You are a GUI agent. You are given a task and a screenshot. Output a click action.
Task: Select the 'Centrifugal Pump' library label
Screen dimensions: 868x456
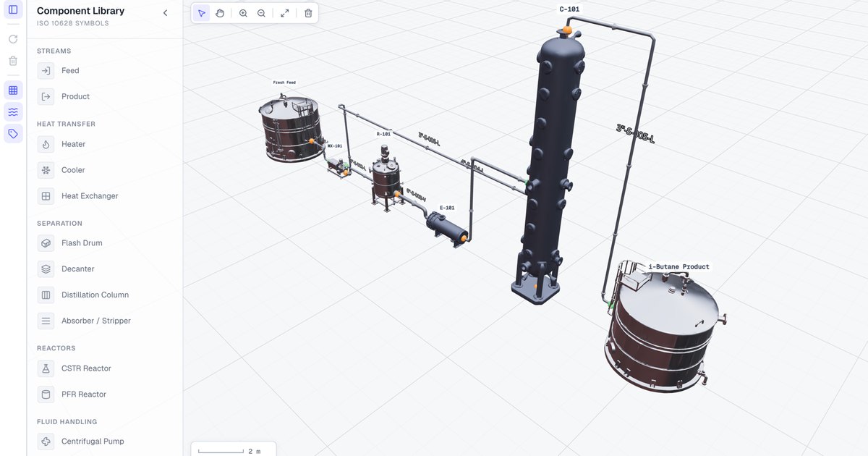tap(93, 442)
